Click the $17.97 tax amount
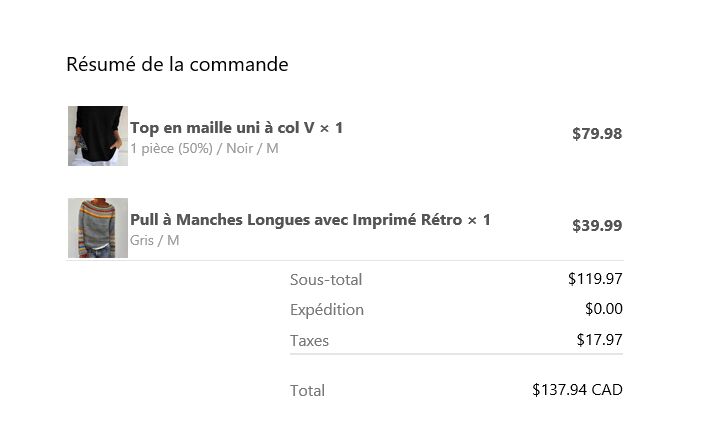The width and height of the screenshot is (721, 430). tap(599, 339)
